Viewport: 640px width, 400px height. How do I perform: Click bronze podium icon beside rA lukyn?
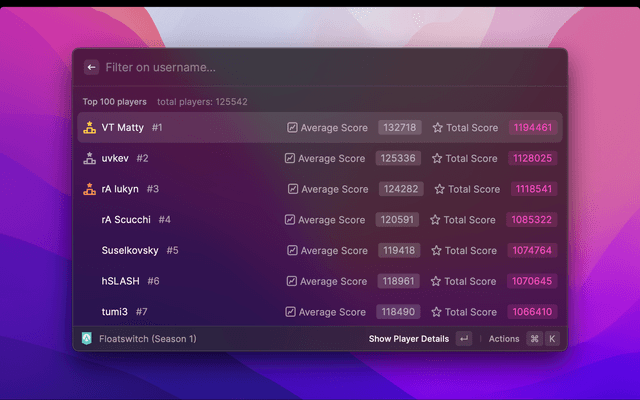[x=88, y=189]
